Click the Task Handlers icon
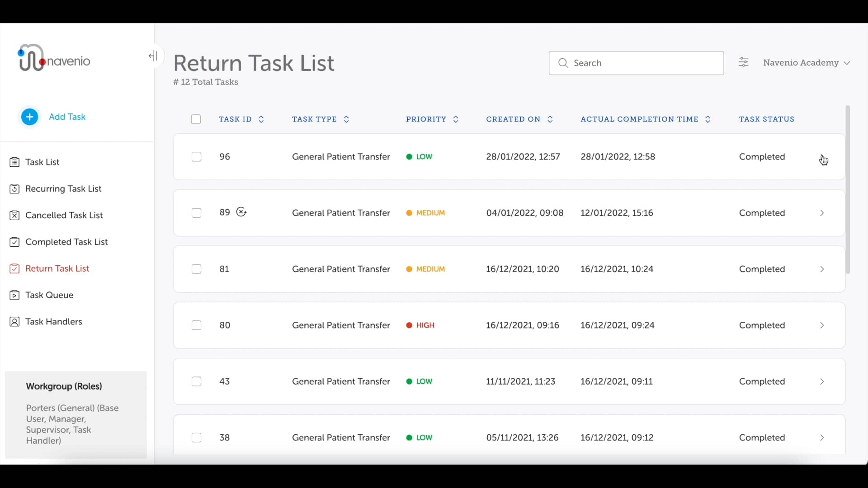868x488 pixels. [14, 322]
